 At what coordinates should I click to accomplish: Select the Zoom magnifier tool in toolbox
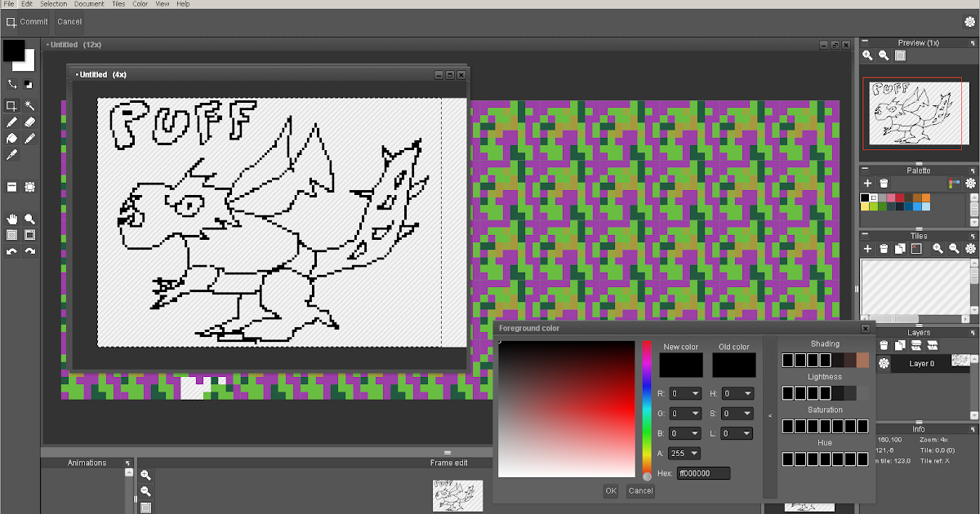29,219
